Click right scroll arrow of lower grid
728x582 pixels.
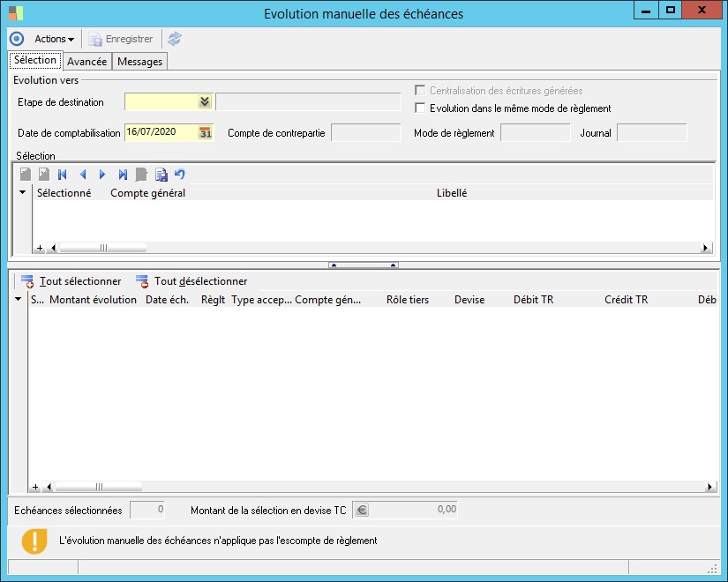pyautogui.click(x=709, y=487)
